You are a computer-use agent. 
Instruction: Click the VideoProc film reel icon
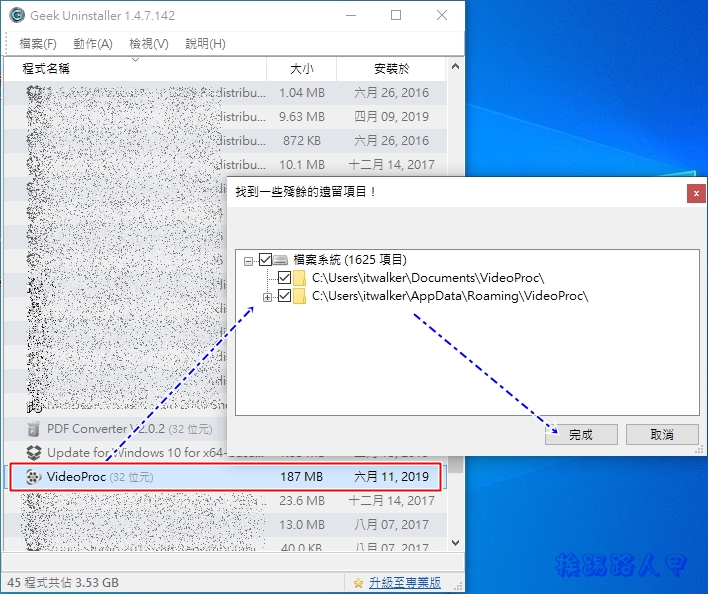click(x=33, y=477)
